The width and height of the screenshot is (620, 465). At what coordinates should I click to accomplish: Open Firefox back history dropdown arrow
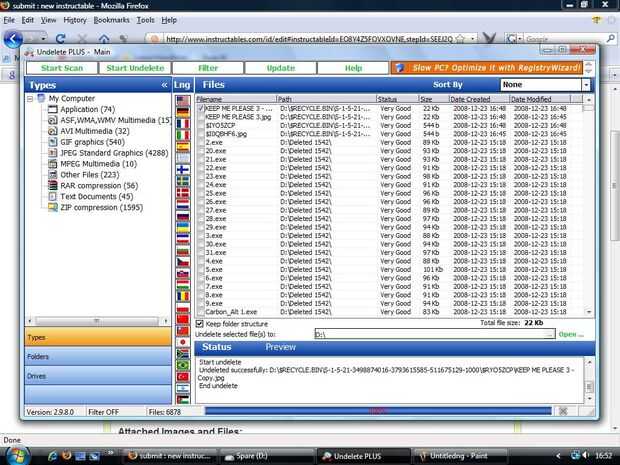(x=43, y=39)
